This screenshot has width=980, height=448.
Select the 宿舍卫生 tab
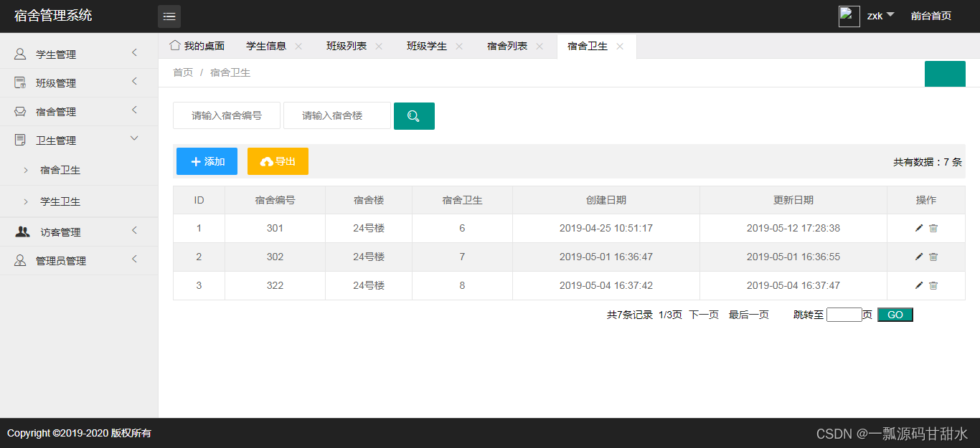click(588, 46)
